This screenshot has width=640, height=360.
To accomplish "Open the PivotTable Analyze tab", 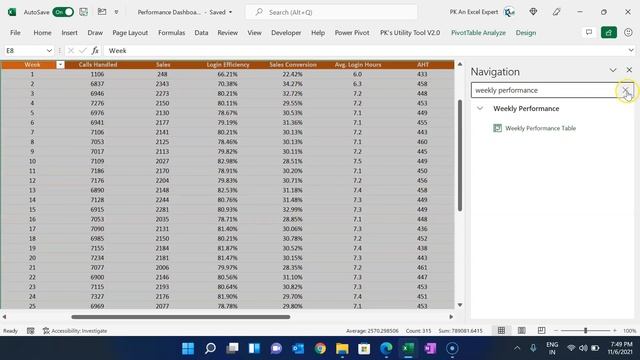I will [478, 33].
